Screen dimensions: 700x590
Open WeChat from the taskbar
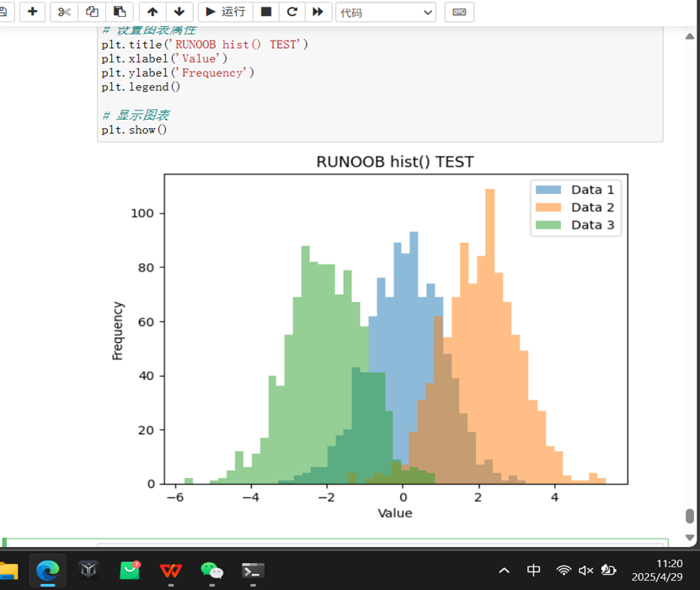(212, 571)
